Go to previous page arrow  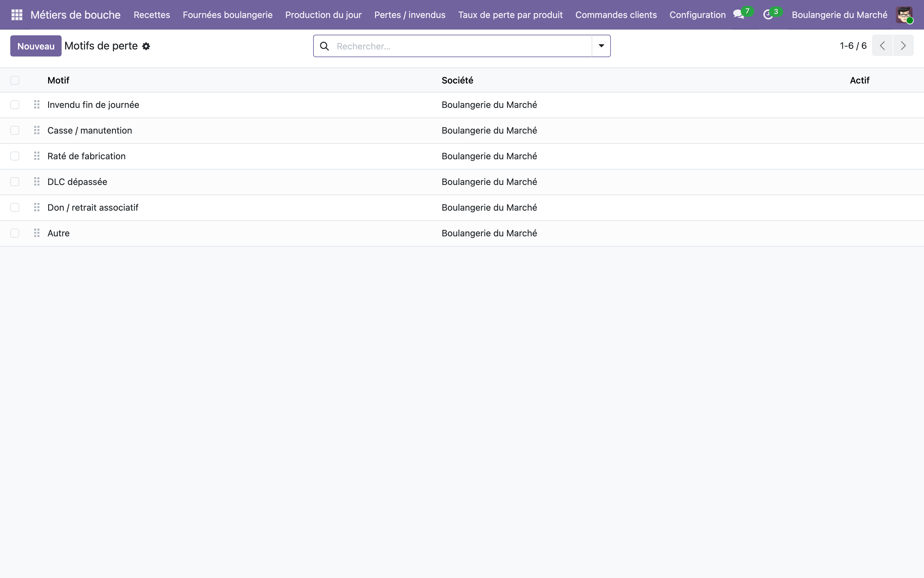(x=882, y=46)
